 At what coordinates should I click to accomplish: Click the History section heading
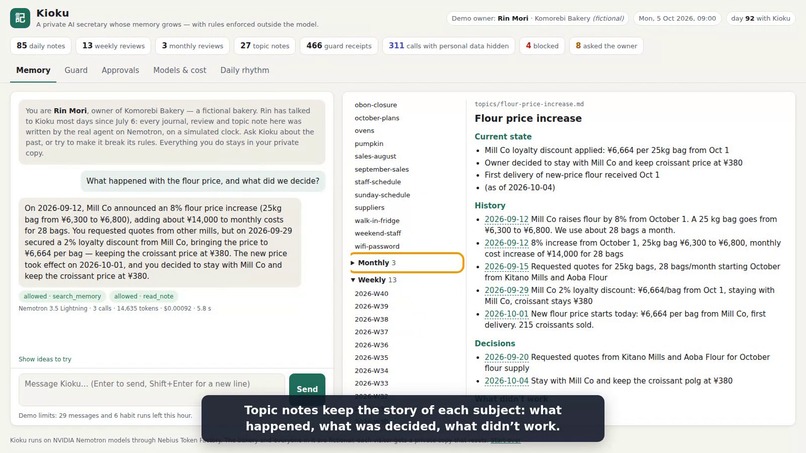coord(490,206)
